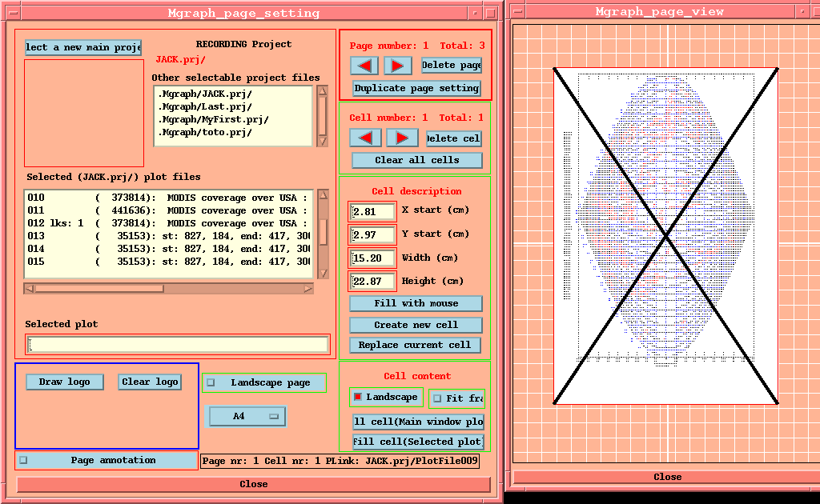Go to next page with right arrow

(x=397, y=66)
